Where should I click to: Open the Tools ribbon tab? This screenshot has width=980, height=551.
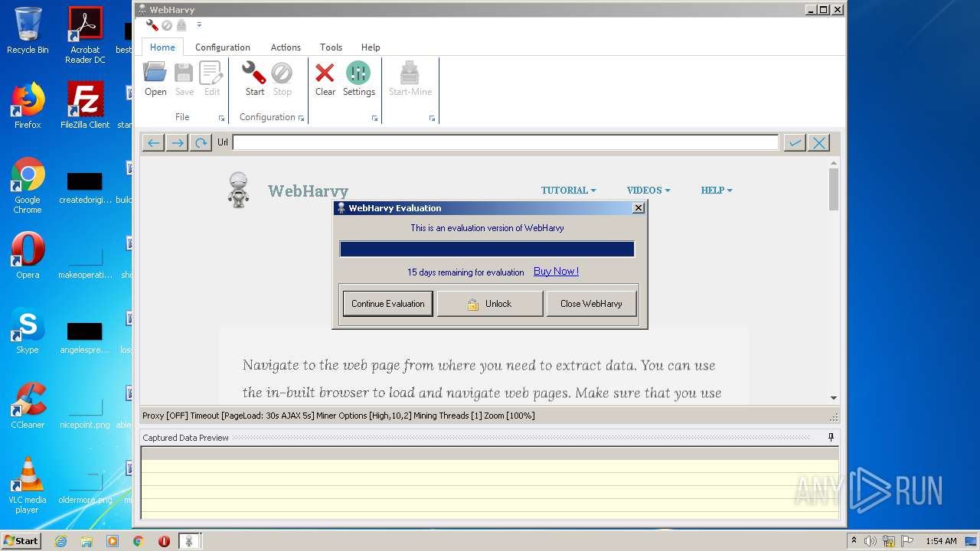coord(331,47)
